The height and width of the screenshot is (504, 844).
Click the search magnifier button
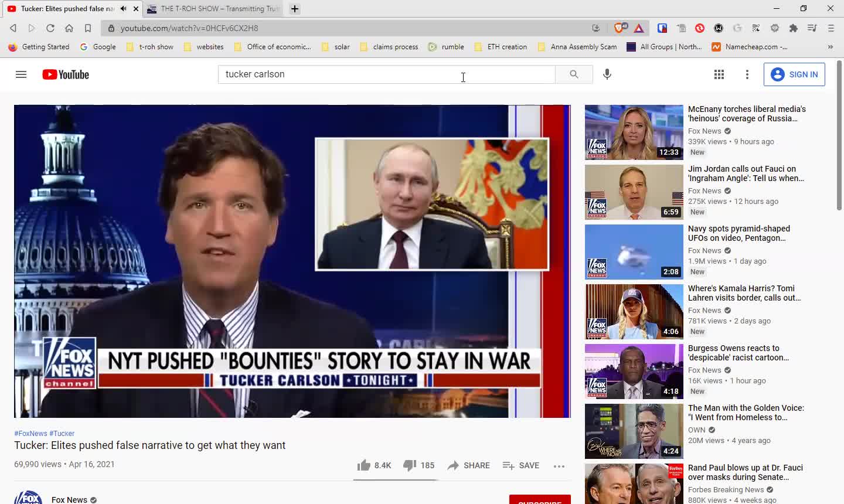[574, 74]
